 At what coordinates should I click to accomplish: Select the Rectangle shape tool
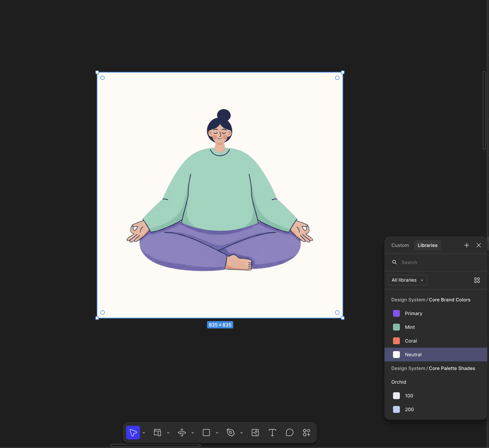coord(206,433)
